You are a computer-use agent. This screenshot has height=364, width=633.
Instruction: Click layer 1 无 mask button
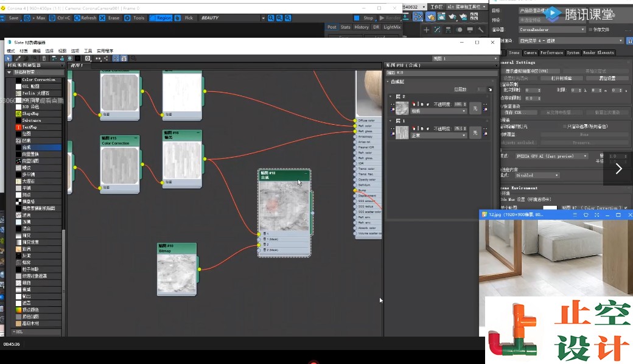point(475,133)
